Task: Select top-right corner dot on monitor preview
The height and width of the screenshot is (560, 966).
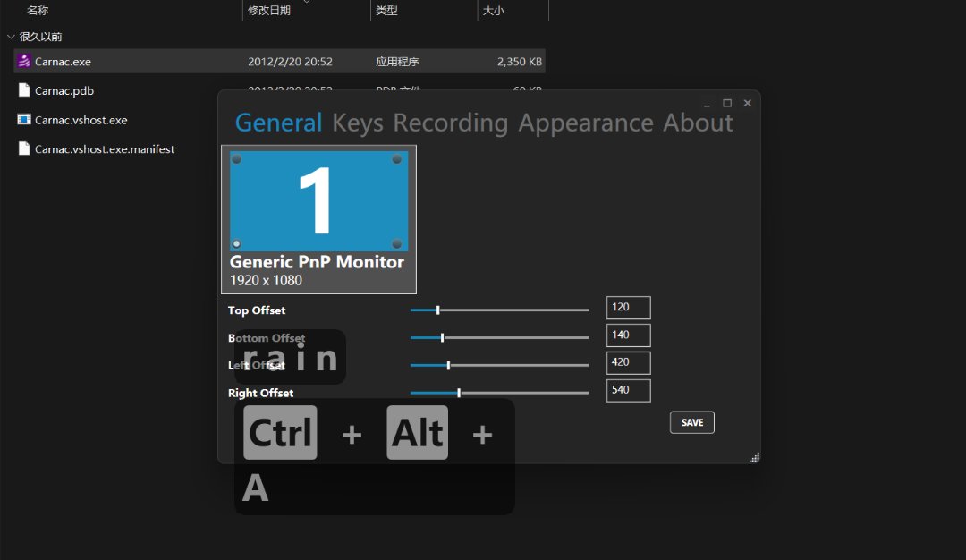Action: [x=396, y=159]
